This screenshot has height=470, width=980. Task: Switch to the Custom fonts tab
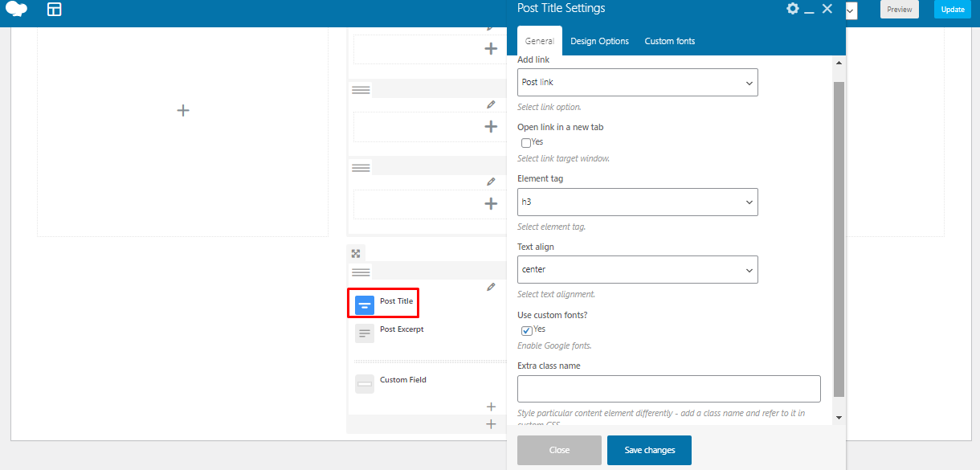point(669,41)
